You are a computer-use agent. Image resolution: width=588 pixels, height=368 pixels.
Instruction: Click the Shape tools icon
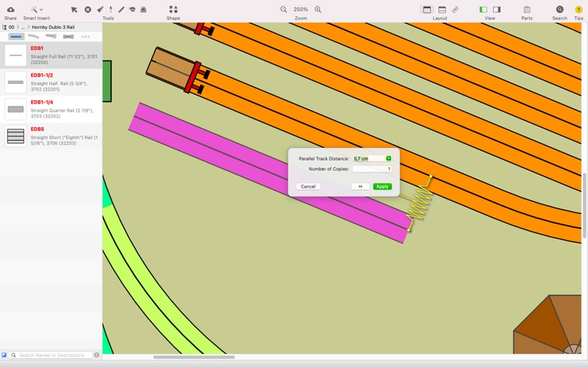tap(173, 10)
